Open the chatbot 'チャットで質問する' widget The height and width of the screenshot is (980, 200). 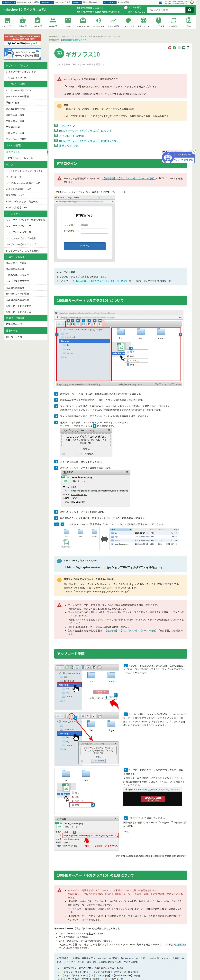pyautogui.click(x=178, y=157)
